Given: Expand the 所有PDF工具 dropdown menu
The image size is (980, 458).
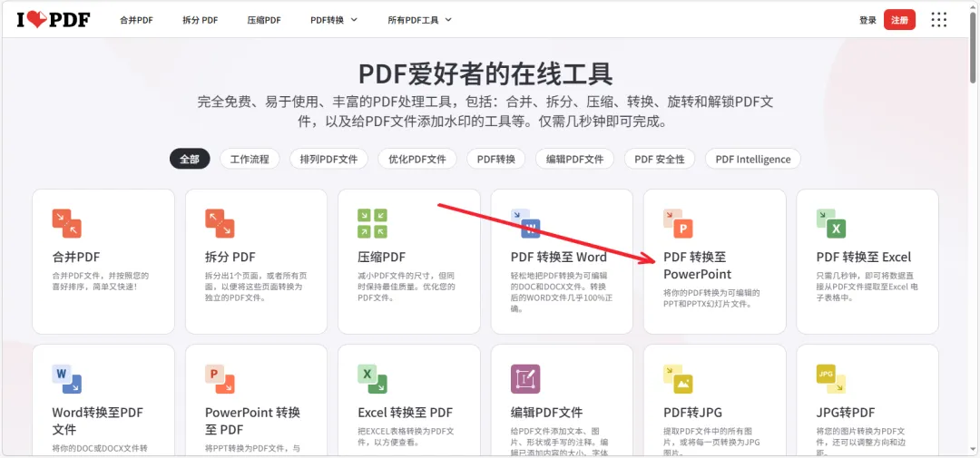Looking at the screenshot, I should point(419,20).
